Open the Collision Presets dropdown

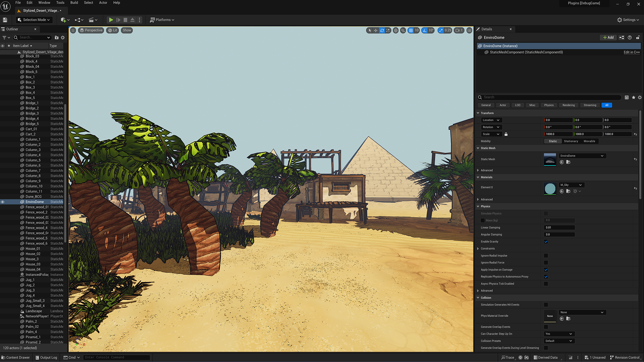pyautogui.click(x=559, y=341)
